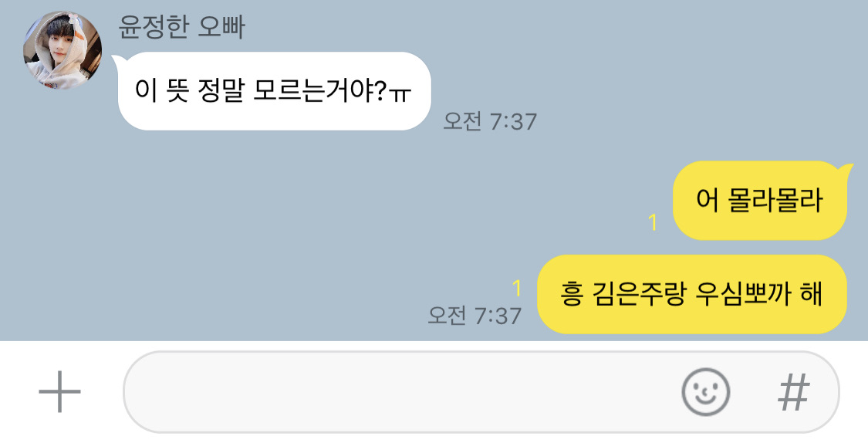
Task: Select the sender name 윤정한 오빠
Action: coord(181,26)
